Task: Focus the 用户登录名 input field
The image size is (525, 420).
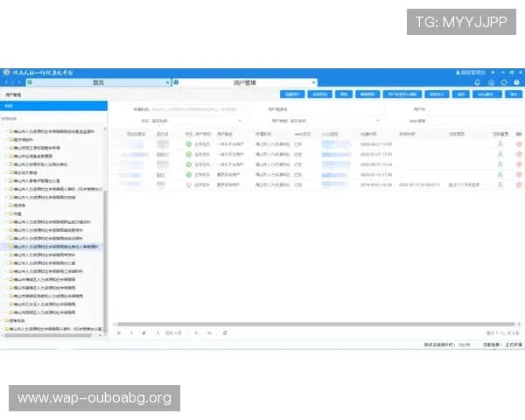Action: (x=336, y=109)
